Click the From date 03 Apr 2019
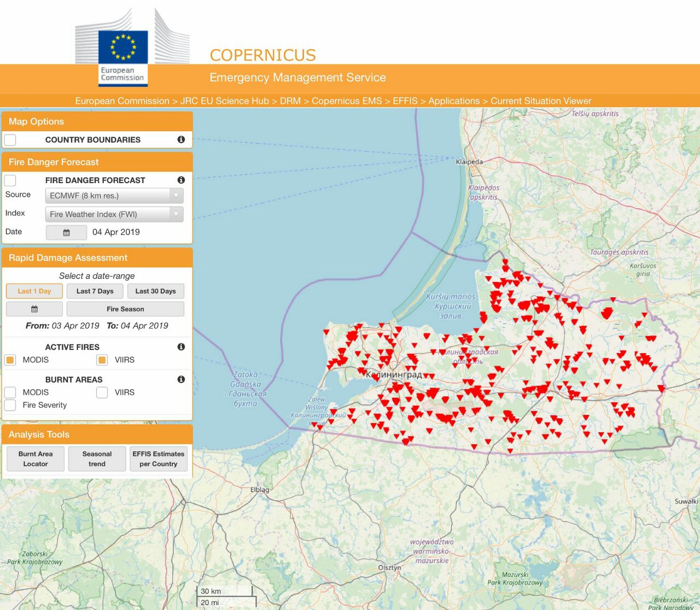700x610 pixels. pos(75,325)
